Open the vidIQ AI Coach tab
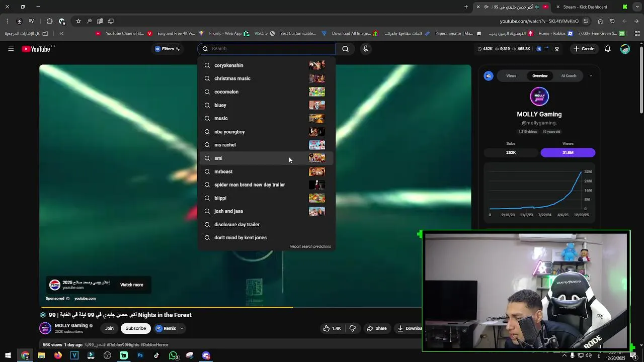Viewport: 644px width, 362px height. (569, 76)
